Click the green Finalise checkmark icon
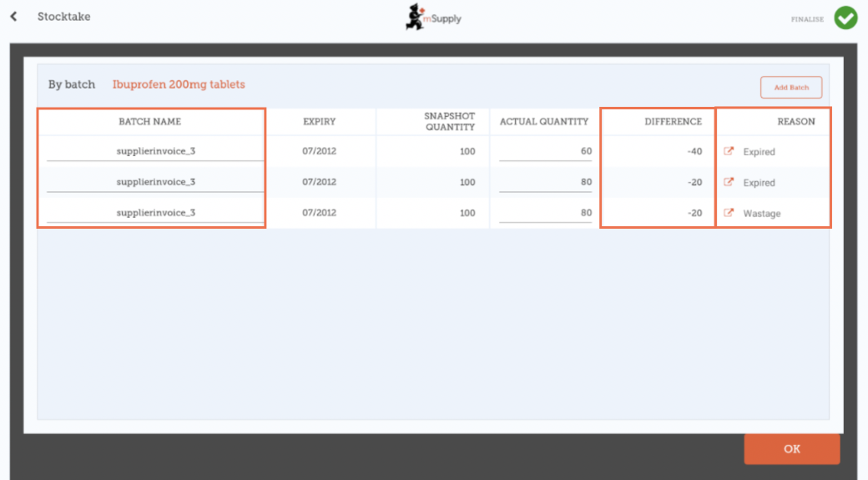 tap(845, 18)
